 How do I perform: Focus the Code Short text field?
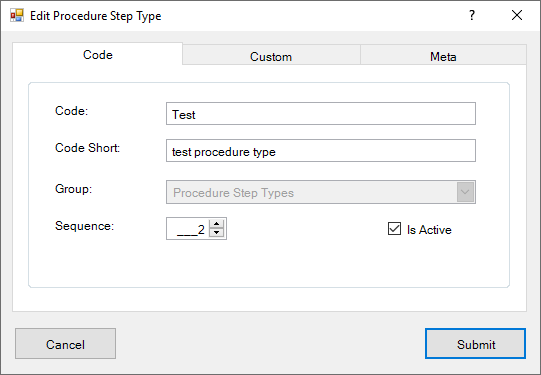tap(321, 150)
